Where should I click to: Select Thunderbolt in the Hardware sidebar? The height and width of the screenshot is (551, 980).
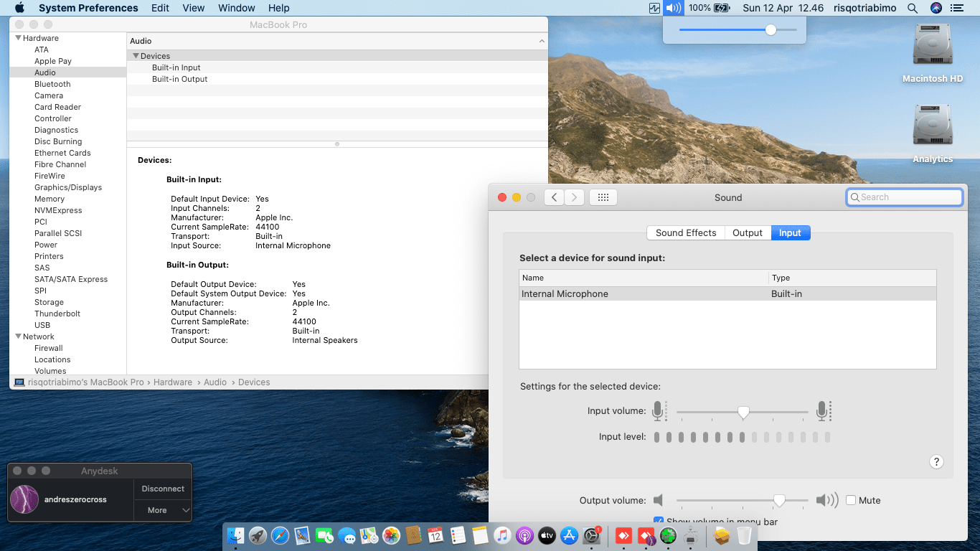57,314
